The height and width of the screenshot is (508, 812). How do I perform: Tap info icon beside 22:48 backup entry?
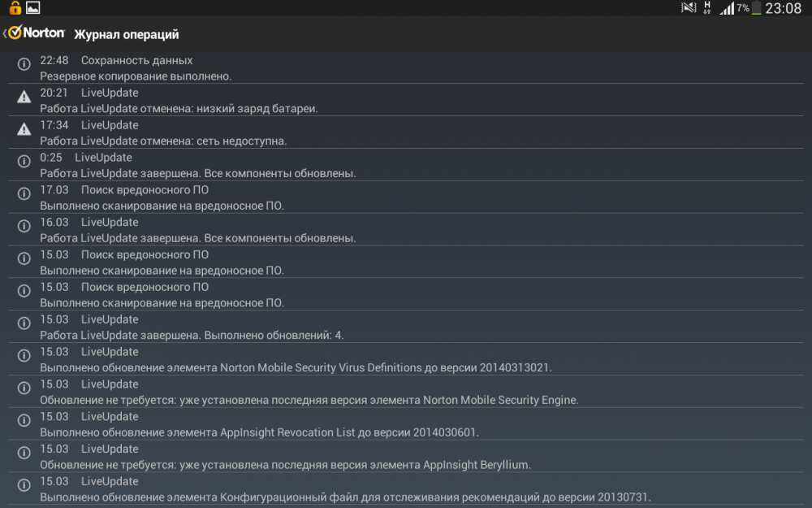24,64
